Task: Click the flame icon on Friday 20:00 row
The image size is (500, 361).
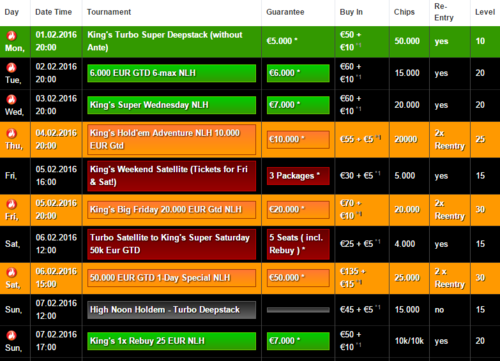Action: pyautogui.click(x=12, y=204)
